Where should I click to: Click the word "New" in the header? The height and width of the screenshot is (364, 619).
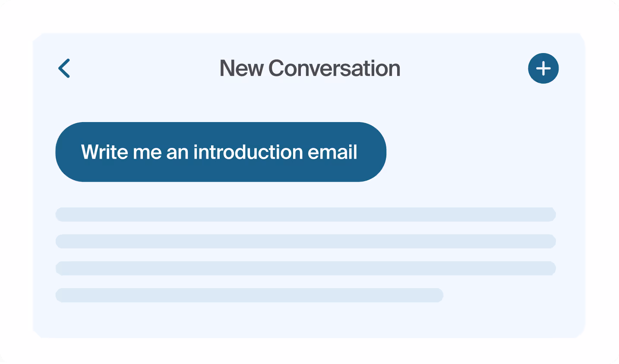click(241, 69)
